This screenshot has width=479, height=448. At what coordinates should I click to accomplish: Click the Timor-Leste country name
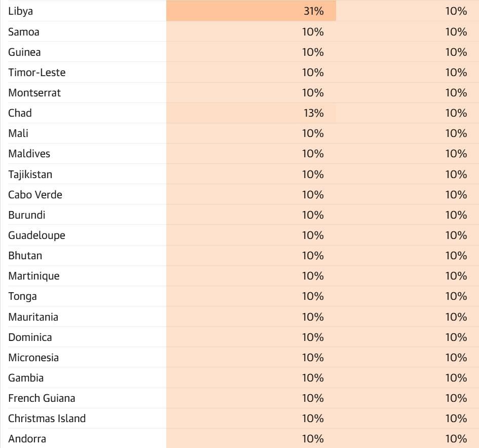click(x=37, y=73)
